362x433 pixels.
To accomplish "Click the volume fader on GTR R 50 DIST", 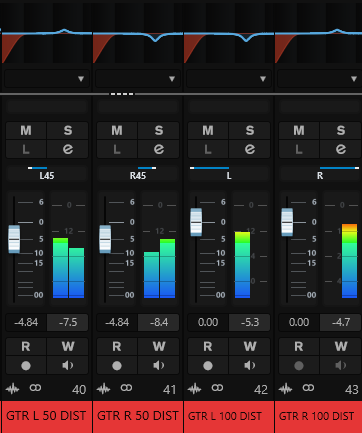I will click(105, 239).
